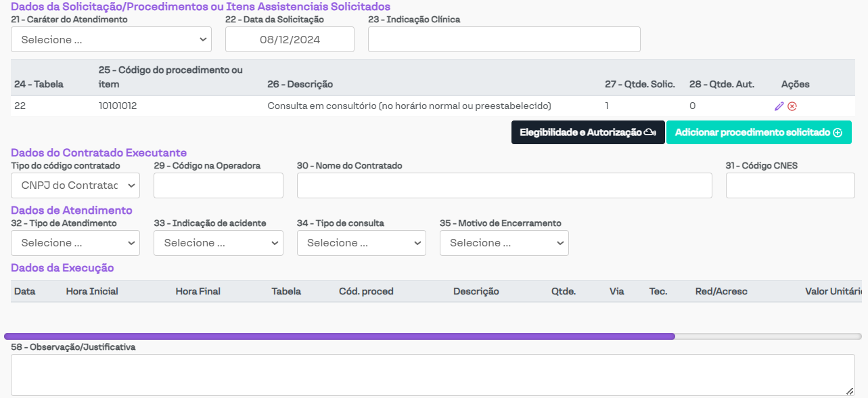Viewport: 868px width, 398px height.
Task: Click the Valor Unitário column header
Action: 833,292
